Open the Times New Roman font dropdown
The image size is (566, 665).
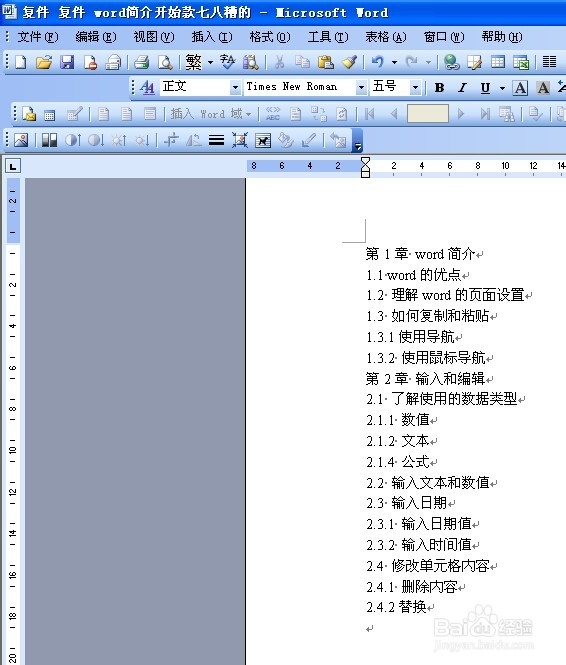(361, 88)
